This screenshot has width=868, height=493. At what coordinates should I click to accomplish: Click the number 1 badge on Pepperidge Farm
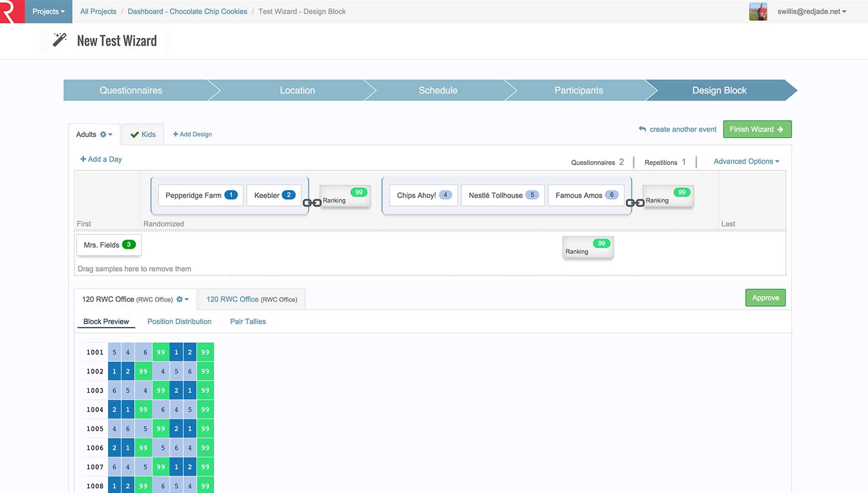(x=231, y=195)
